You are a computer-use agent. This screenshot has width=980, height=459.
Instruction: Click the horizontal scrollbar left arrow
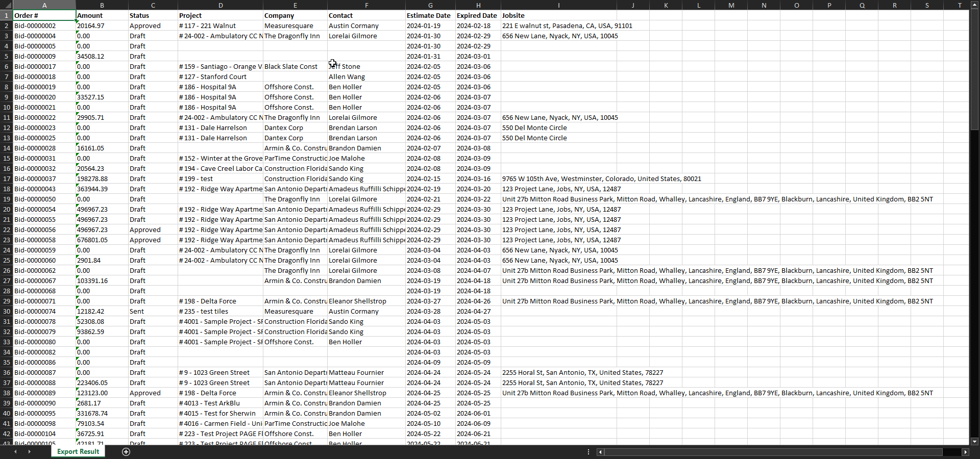[601, 452]
